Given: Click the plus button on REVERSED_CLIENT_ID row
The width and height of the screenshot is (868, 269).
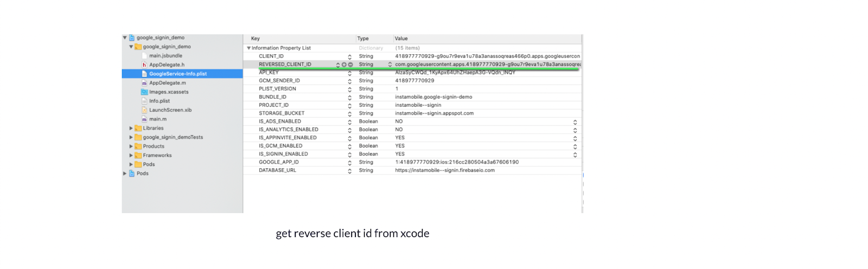Looking at the screenshot, I should (x=344, y=65).
